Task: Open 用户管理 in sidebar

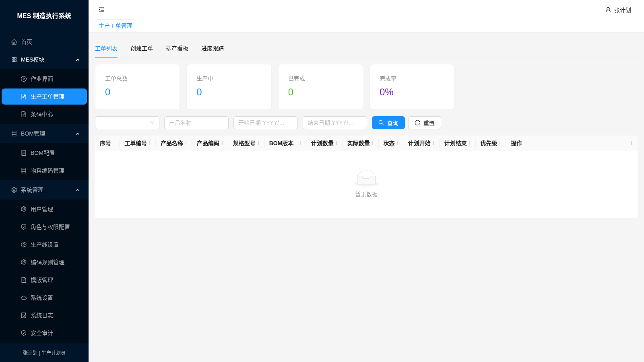Action: coord(44,209)
